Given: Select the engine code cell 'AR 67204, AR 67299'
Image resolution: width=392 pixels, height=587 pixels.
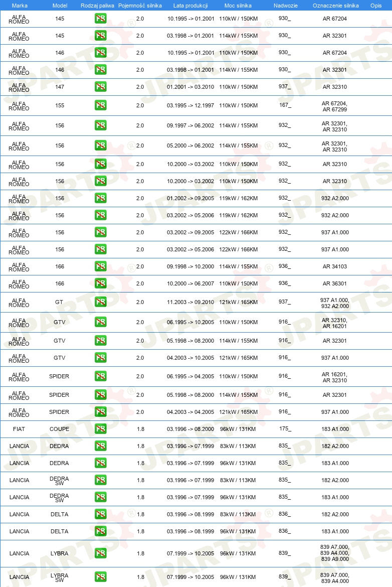Looking at the screenshot, I should tap(335, 106).
